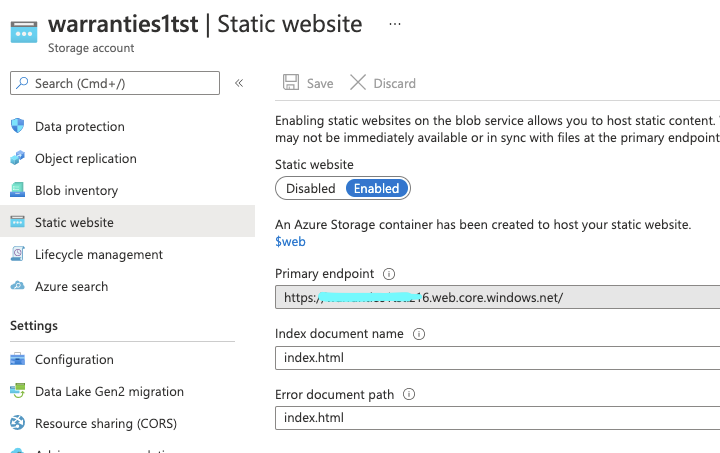Click the Configuration toolbox icon
720x453 pixels.
pos(17,359)
